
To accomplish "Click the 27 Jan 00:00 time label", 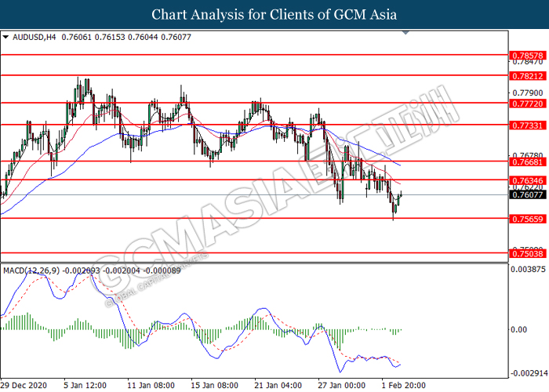I will coord(341,385).
